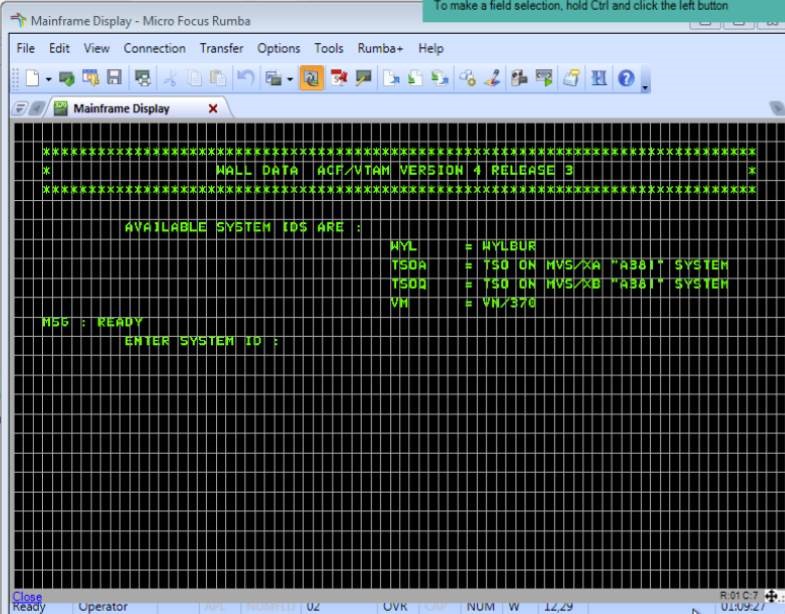Screen dimensions: 785x614
Task: Click the W indicator in status bar
Action: tap(514, 607)
